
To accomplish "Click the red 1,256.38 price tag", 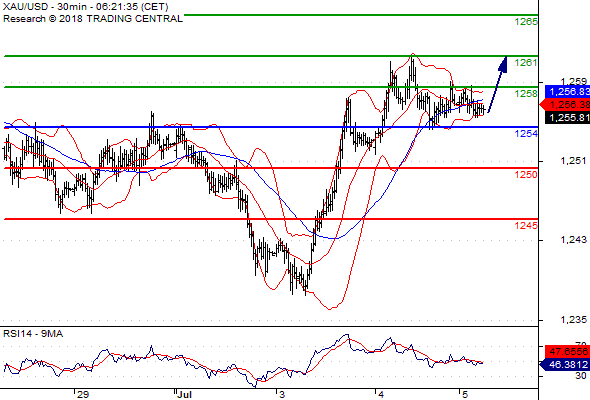I will click(x=565, y=105).
